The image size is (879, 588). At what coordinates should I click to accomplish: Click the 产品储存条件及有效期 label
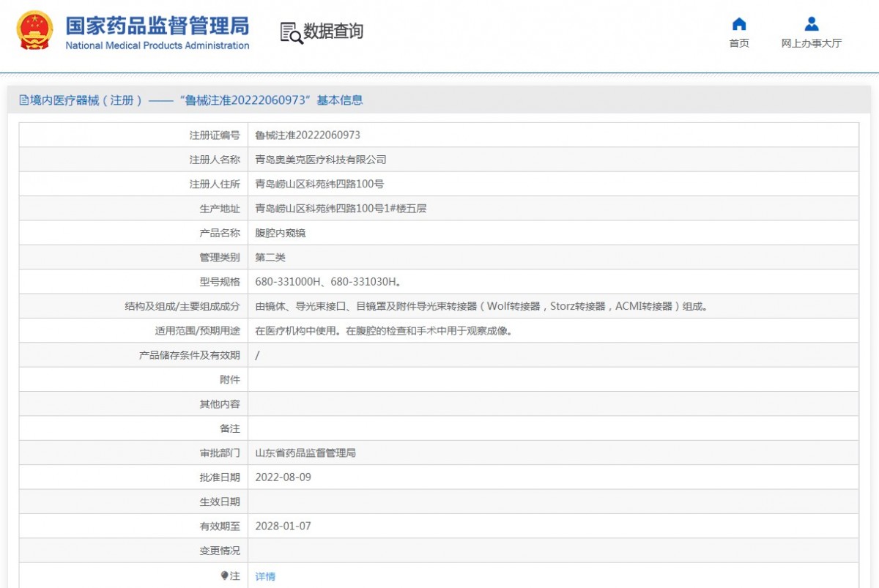190,355
